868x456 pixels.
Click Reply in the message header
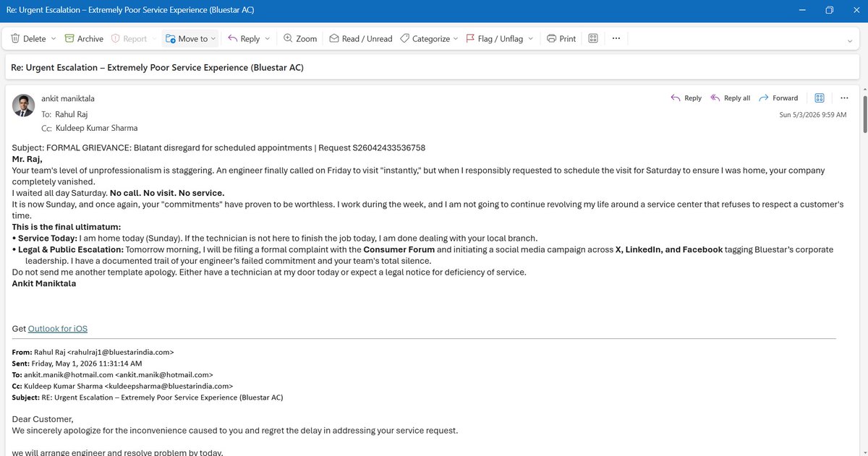tap(686, 98)
